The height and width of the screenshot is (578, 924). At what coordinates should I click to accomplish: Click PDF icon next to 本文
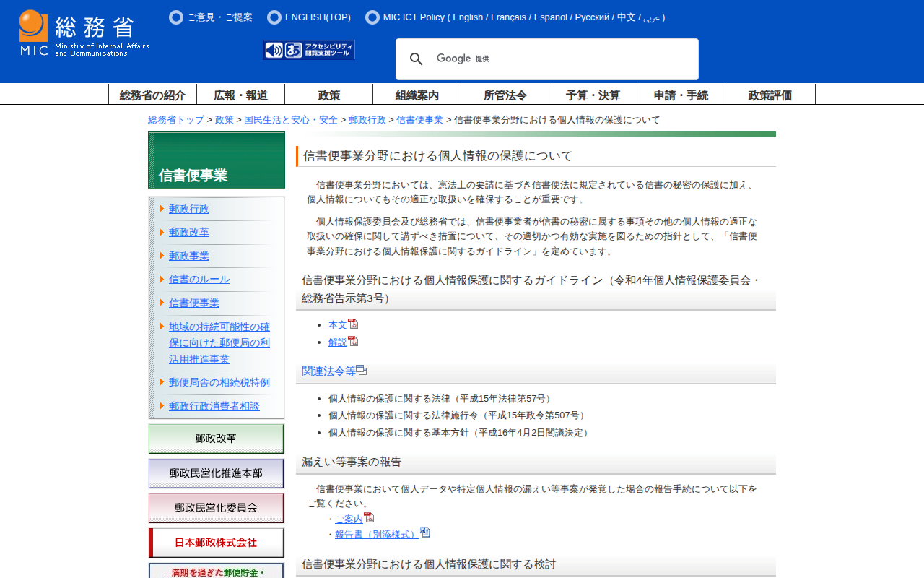(353, 324)
